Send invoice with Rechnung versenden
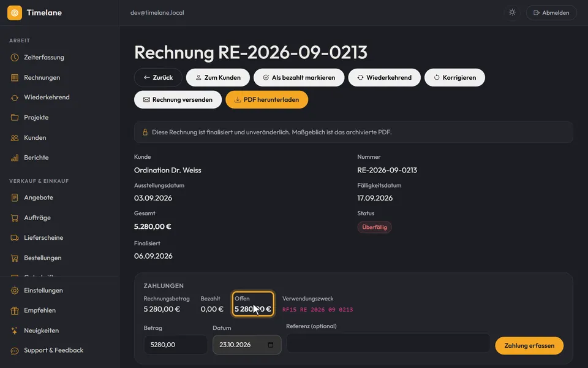Viewport: 588px width, 368px height. 178,99
